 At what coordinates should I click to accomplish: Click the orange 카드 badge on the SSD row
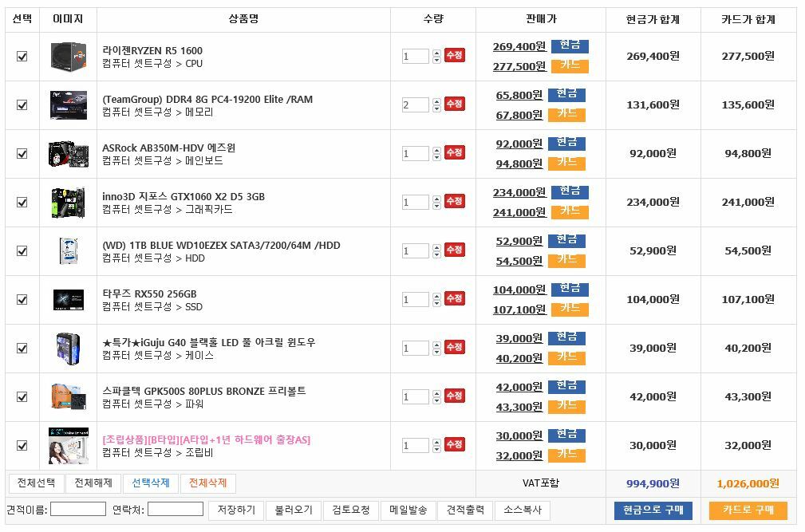tap(568, 309)
